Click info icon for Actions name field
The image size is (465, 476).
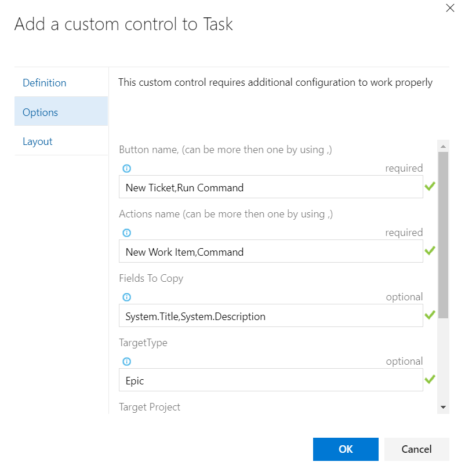(127, 233)
